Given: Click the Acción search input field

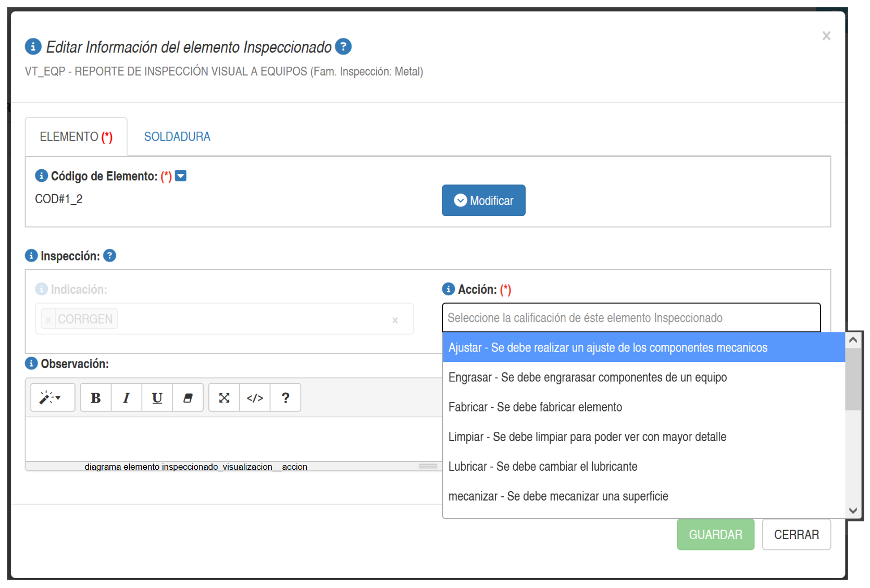Looking at the screenshot, I should tap(631, 318).
